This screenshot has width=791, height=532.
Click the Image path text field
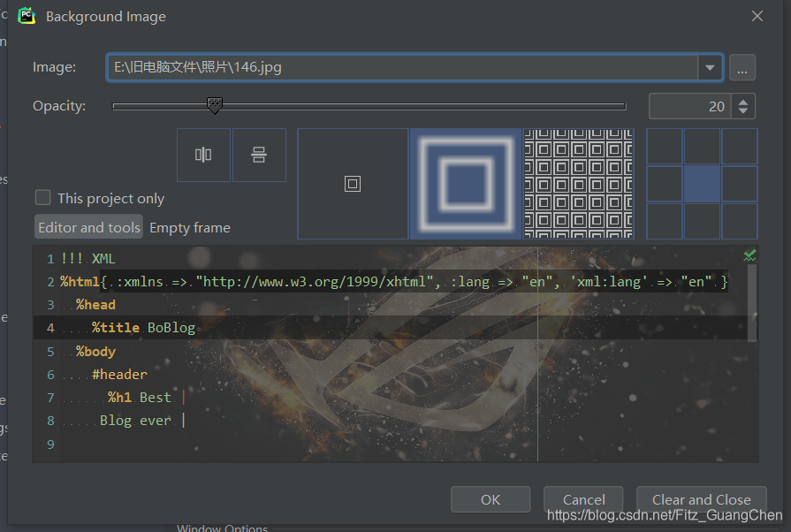pos(402,67)
